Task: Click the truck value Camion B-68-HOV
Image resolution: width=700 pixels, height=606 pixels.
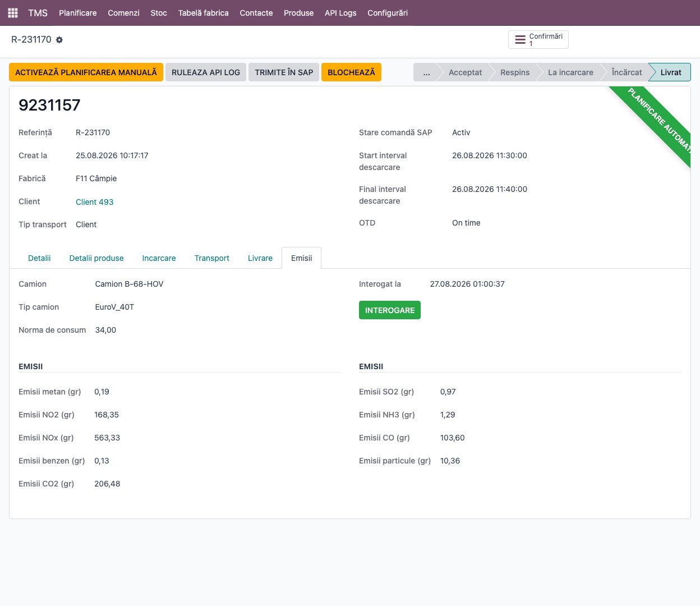Action: (129, 284)
